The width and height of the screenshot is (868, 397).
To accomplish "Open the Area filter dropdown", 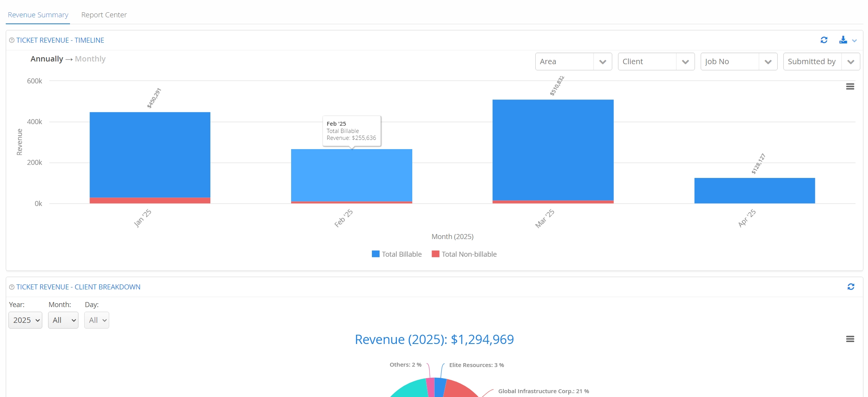I will (573, 61).
